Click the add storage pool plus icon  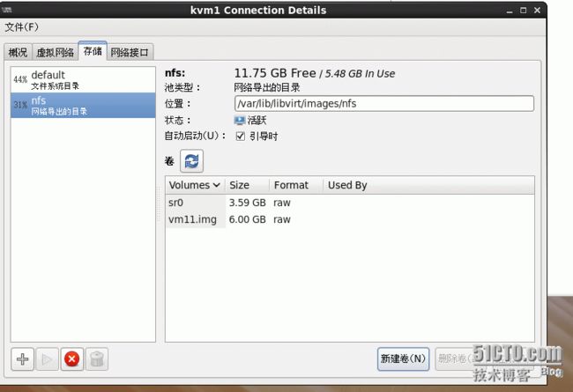coord(22,359)
